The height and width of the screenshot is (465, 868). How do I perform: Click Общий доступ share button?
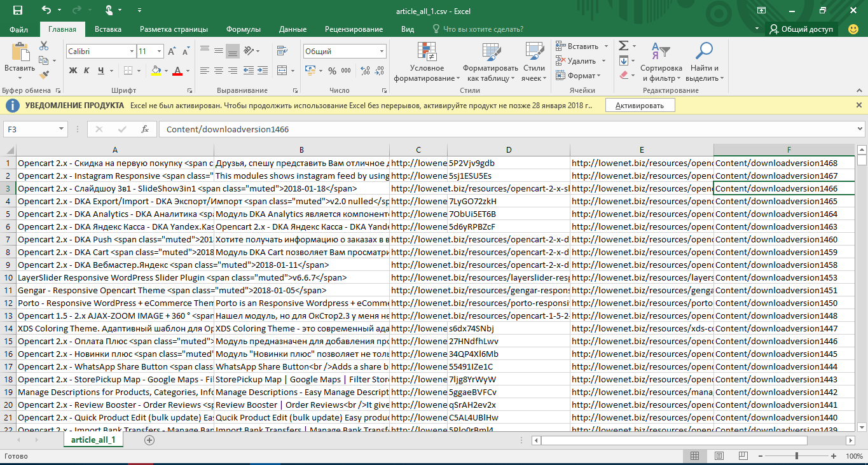801,29
